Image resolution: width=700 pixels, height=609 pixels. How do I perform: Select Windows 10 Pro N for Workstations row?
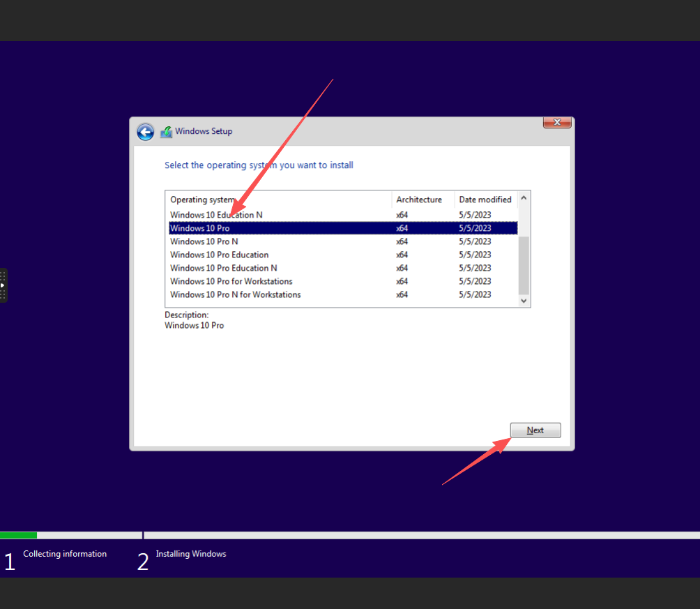[x=343, y=294]
